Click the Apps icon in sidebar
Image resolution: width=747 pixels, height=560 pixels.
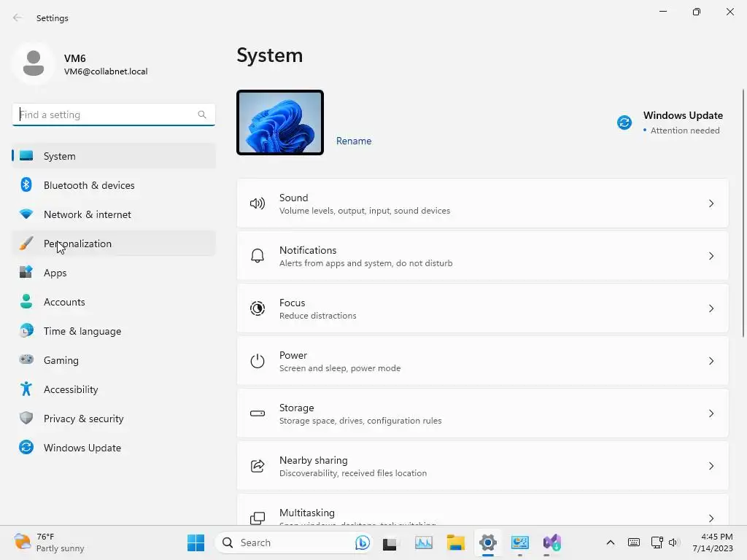(26, 273)
